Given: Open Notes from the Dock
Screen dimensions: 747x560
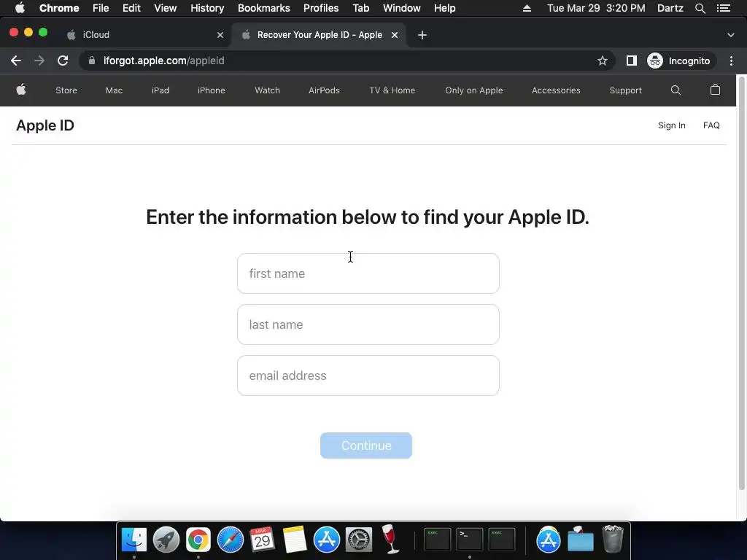Looking at the screenshot, I should [295, 540].
